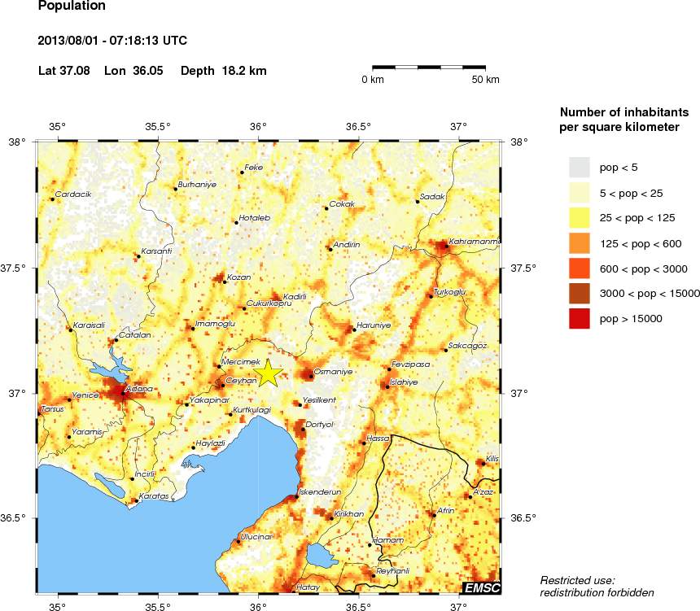The image size is (700, 611).
Task: Click the Andirin city label
Action: point(347,245)
